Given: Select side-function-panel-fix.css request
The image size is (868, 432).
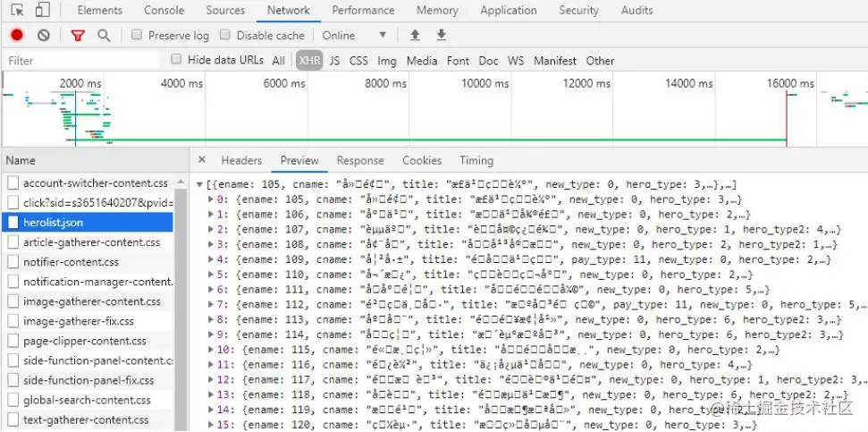Looking at the screenshot, I should 87,380.
